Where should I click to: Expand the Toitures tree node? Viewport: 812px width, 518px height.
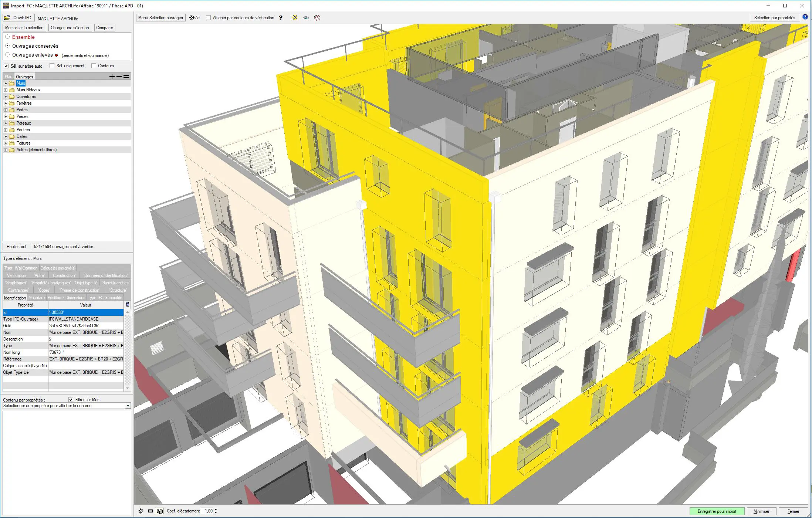click(5, 143)
